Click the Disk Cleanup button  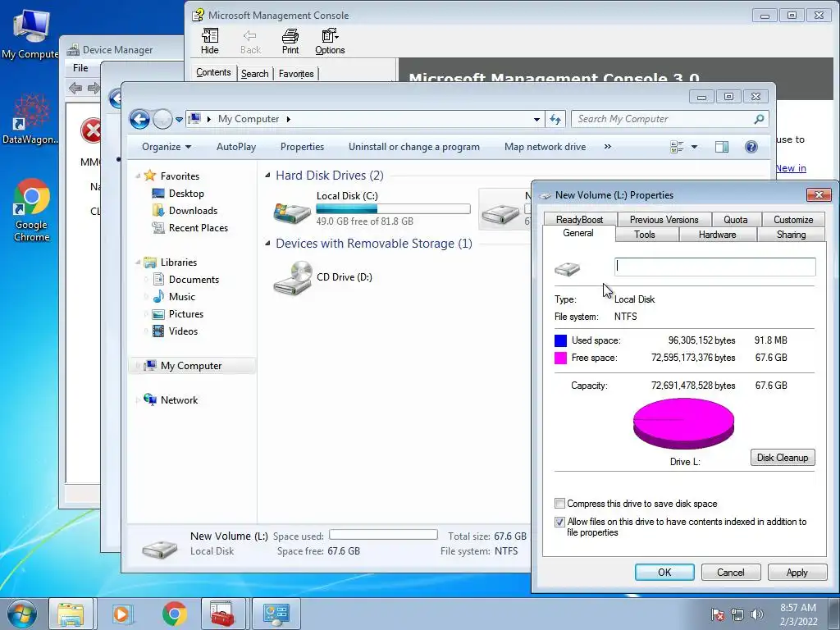(782, 458)
